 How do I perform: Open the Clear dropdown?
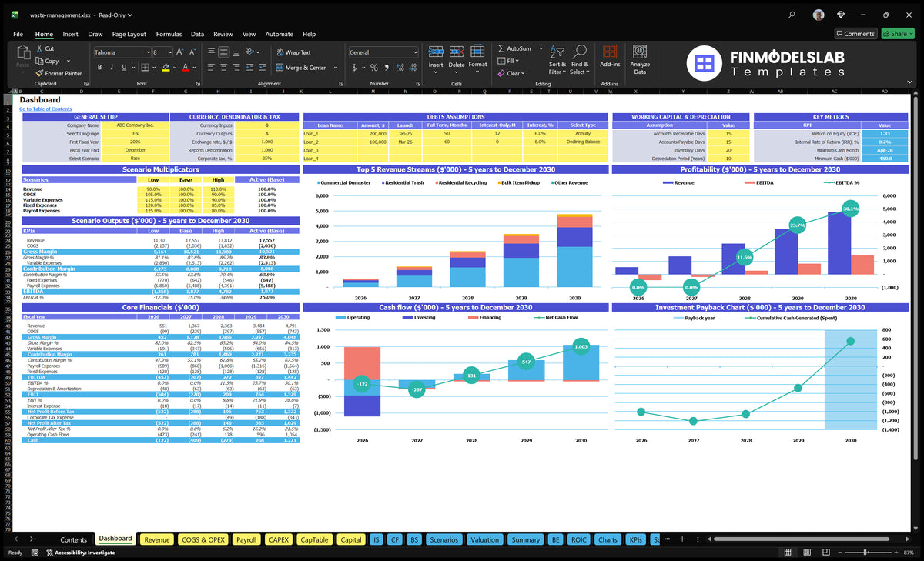(x=511, y=73)
